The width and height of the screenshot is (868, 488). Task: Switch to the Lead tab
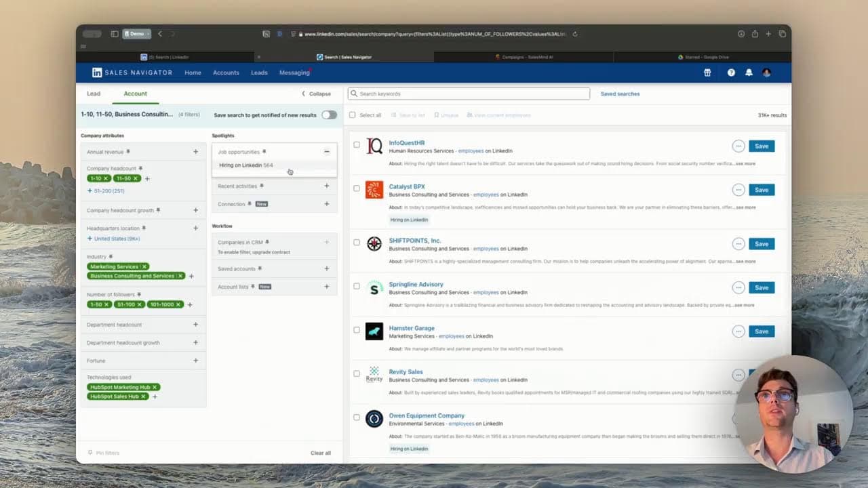pos(94,94)
